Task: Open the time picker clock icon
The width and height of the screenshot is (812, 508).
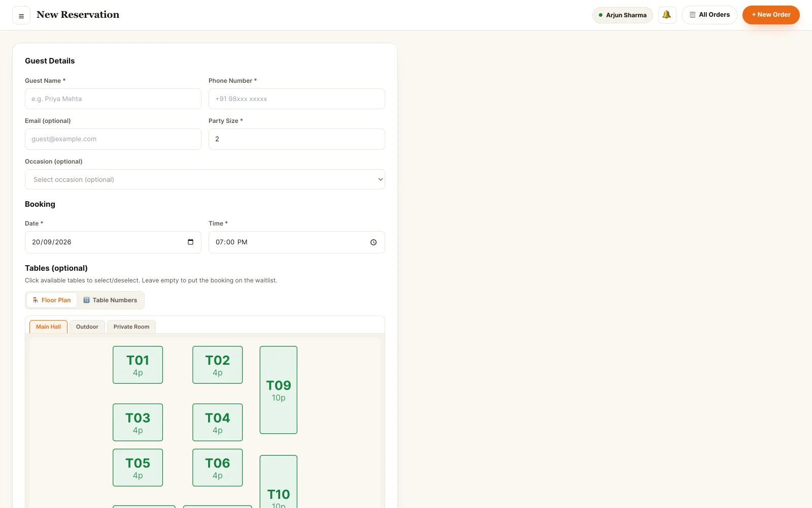Action: 374,242
